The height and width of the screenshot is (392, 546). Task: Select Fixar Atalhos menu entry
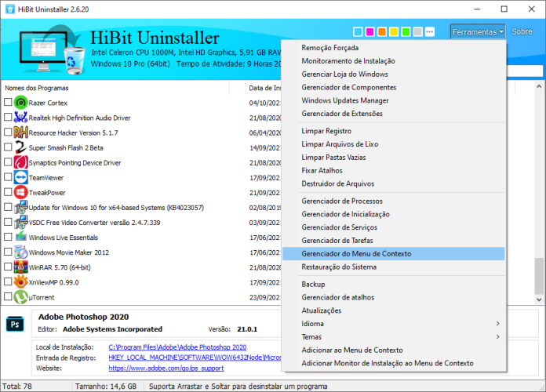(x=394, y=171)
